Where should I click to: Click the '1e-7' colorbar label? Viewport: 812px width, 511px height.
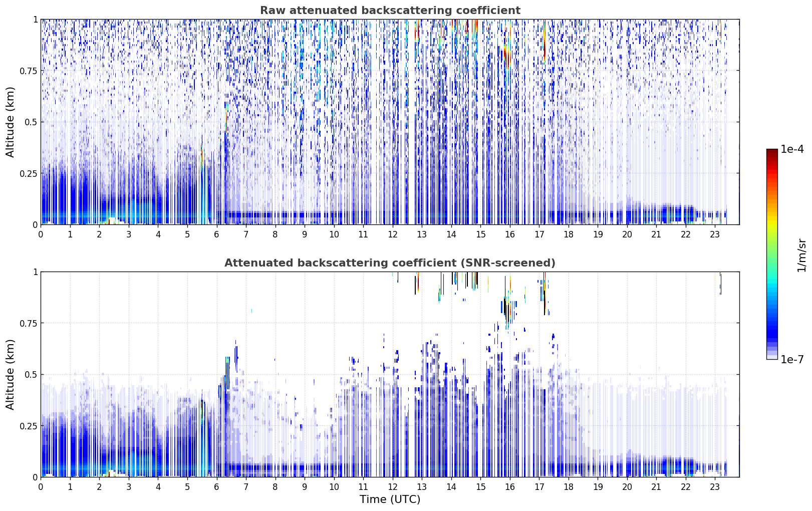click(792, 359)
